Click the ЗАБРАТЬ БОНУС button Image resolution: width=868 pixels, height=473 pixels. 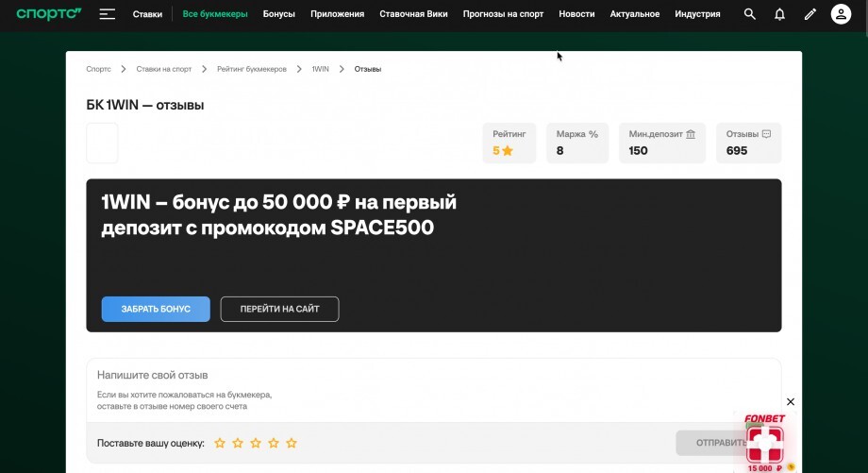point(156,309)
